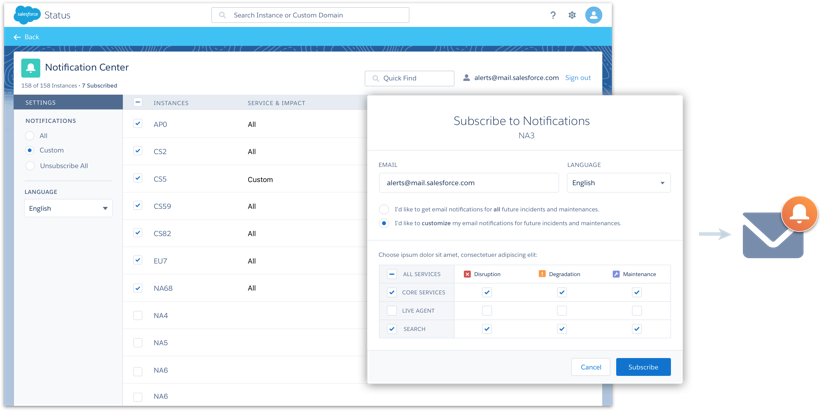Click the Instances column header
821x411 pixels.
coord(171,103)
